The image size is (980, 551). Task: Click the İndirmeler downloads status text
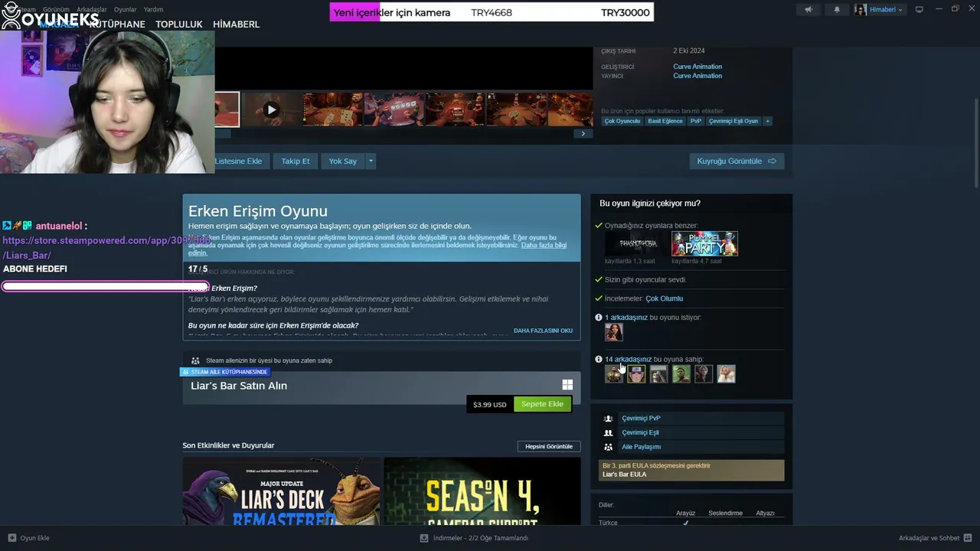[481, 538]
